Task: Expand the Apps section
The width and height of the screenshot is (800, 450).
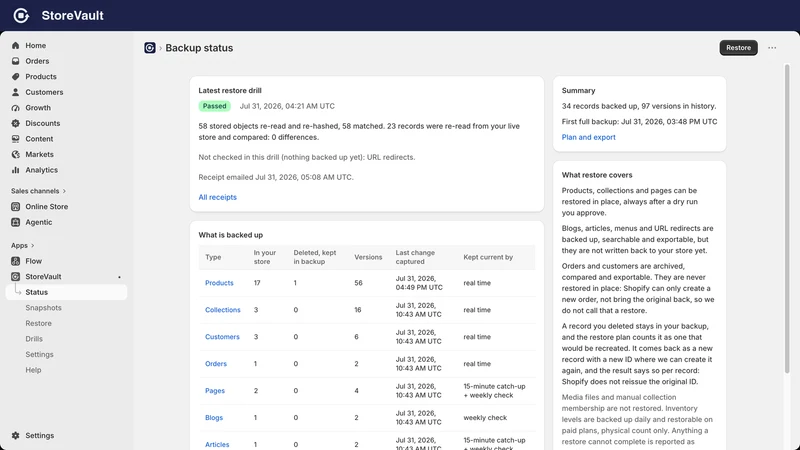Action: click(22, 245)
